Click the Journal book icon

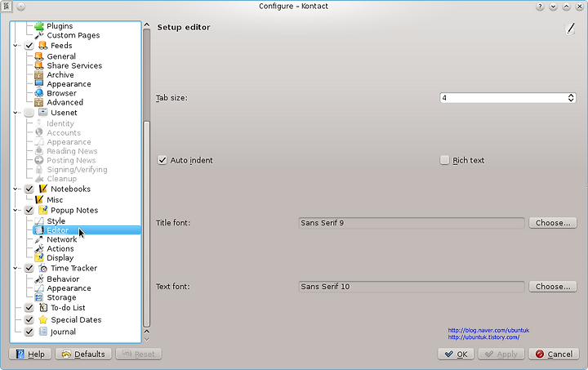43,332
